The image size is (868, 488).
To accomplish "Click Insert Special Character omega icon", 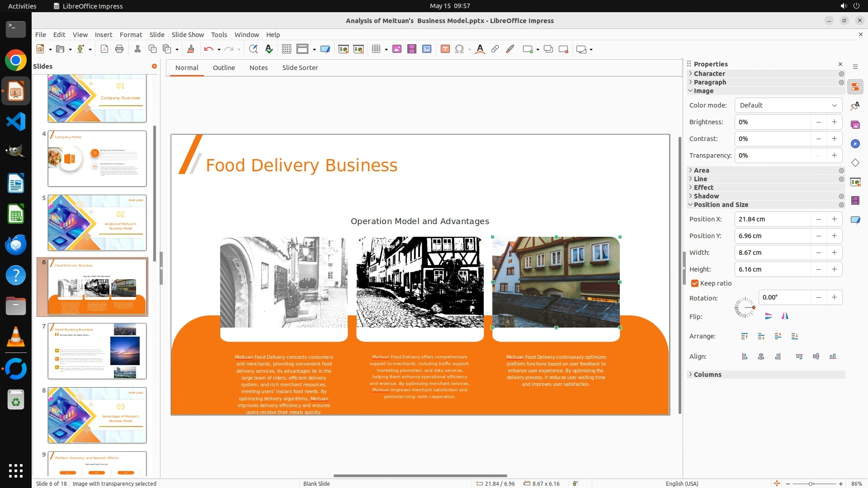I will click(459, 49).
